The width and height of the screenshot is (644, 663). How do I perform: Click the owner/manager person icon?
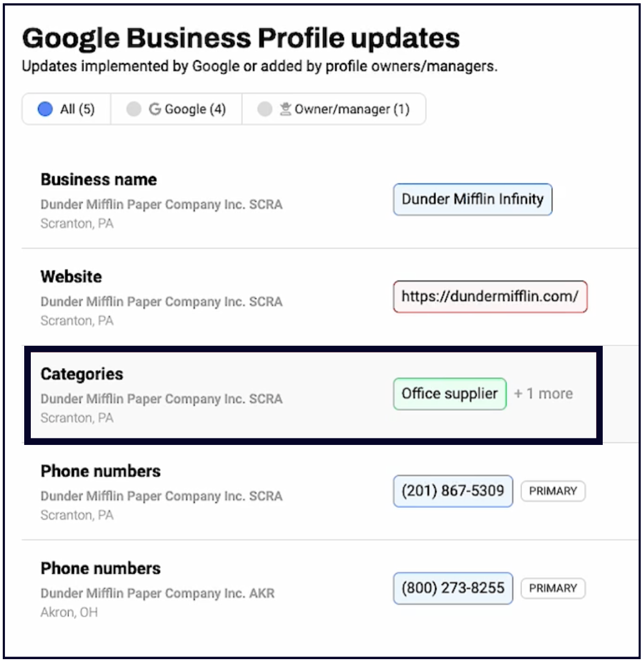(285, 109)
